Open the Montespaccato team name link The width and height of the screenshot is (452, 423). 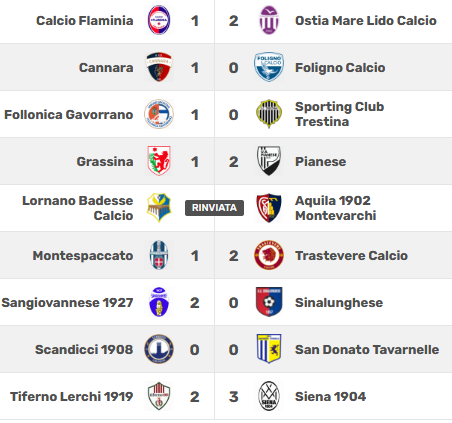pos(83,256)
